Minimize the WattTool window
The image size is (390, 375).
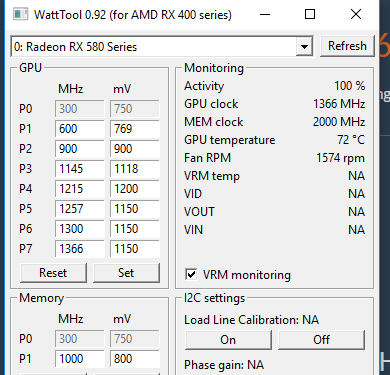[x=265, y=15]
